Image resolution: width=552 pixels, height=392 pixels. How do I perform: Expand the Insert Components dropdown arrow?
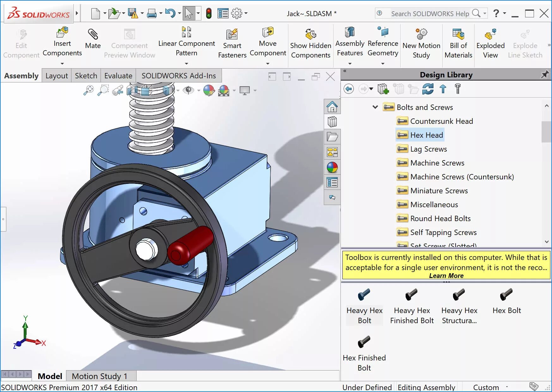point(62,63)
